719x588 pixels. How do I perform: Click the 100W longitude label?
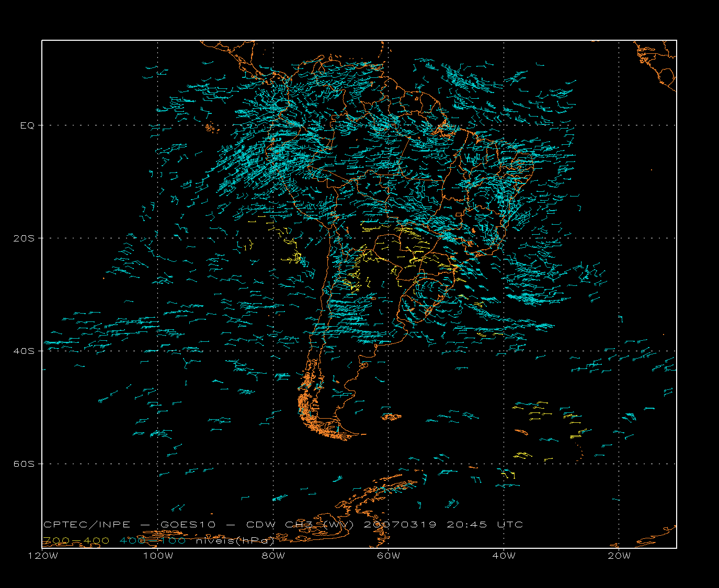[x=158, y=556]
